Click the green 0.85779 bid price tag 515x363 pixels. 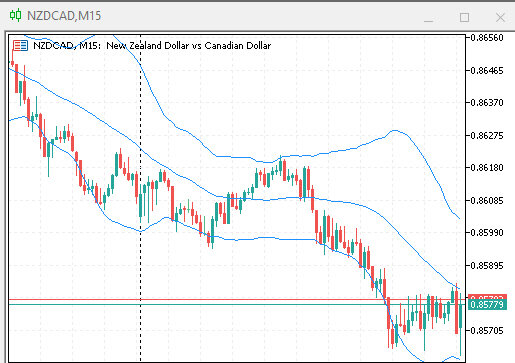pyautogui.click(x=487, y=305)
